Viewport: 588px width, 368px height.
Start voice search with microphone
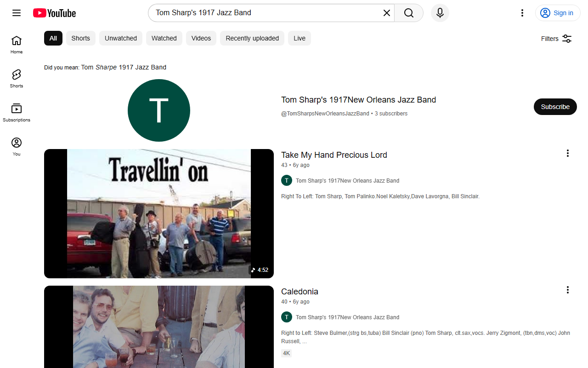coord(440,13)
